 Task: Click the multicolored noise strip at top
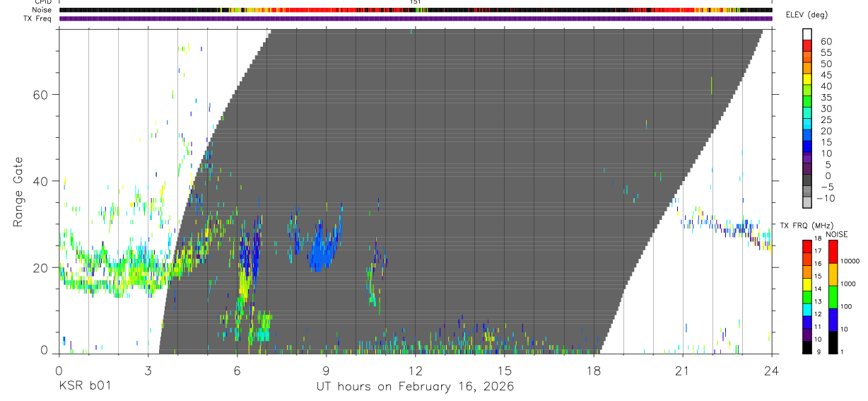pyautogui.click(x=415, y=10)
